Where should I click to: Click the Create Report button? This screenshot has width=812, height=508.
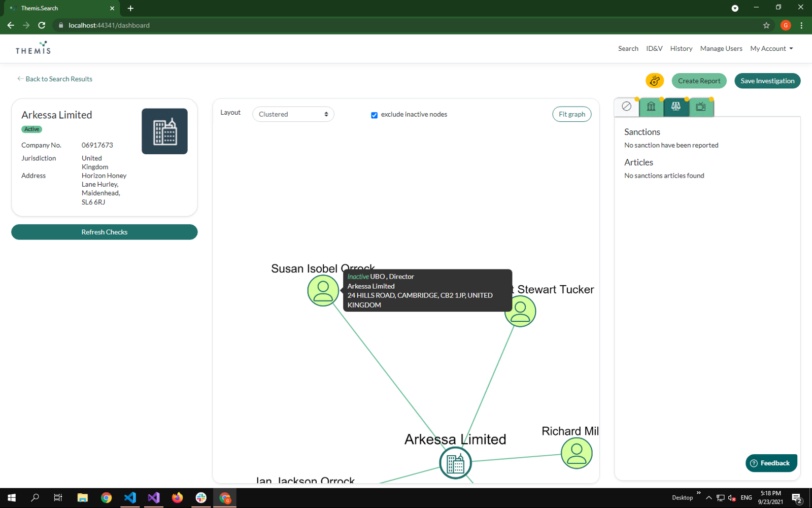(x=699, y=81)
